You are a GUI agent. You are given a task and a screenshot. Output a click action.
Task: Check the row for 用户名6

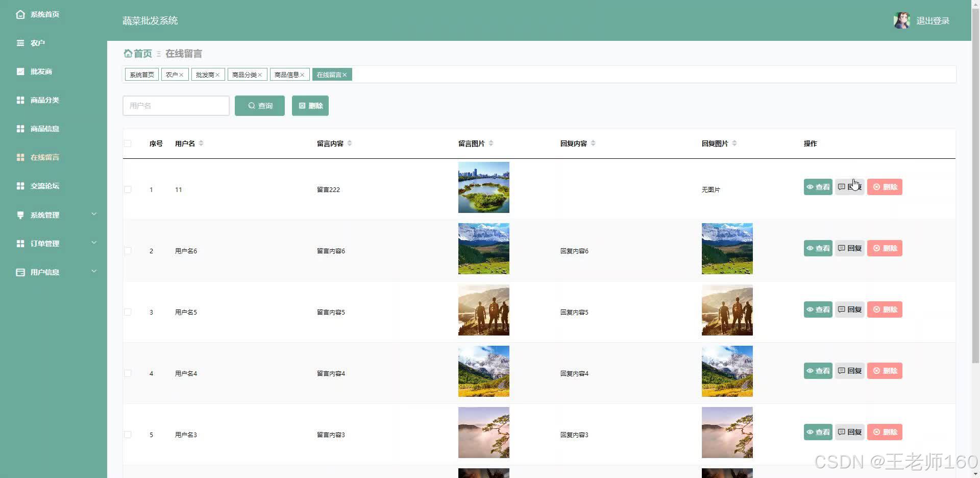click(128, 251)
